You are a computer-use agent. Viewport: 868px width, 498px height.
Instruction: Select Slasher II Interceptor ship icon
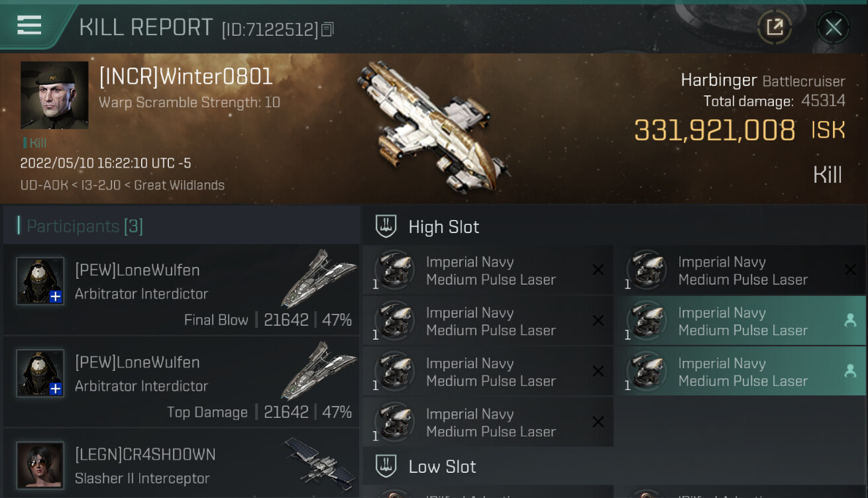click(x=319, y=459)
